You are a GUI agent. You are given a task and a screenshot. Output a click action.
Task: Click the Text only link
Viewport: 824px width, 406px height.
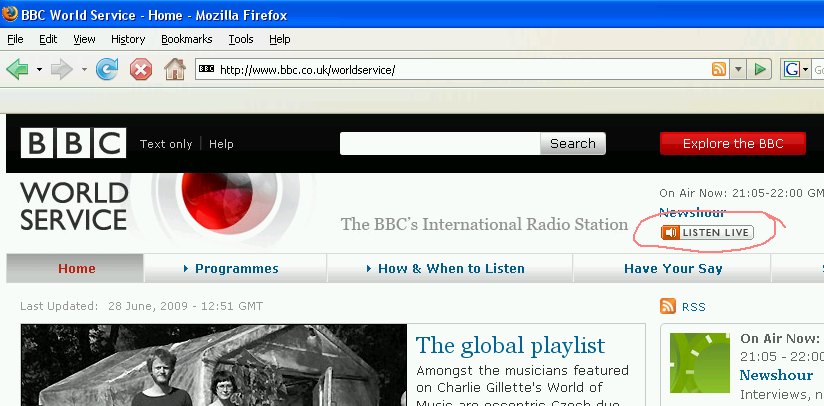[166, 144]
